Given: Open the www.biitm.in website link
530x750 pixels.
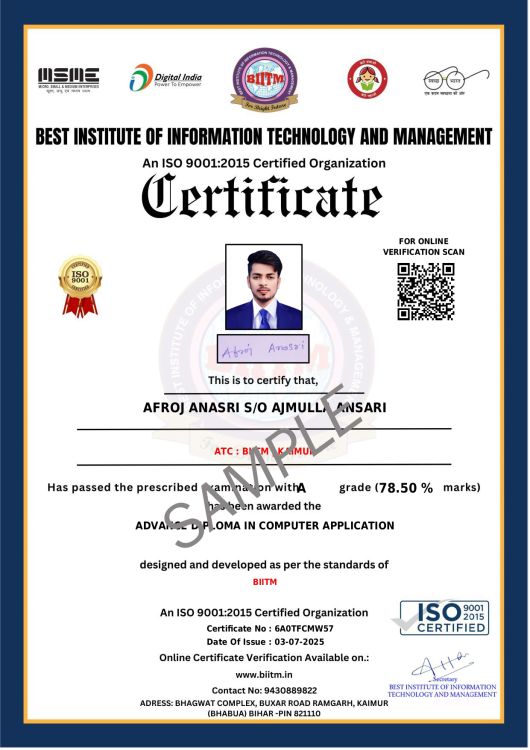Looking at the screenshot, I should pos(264,674).
